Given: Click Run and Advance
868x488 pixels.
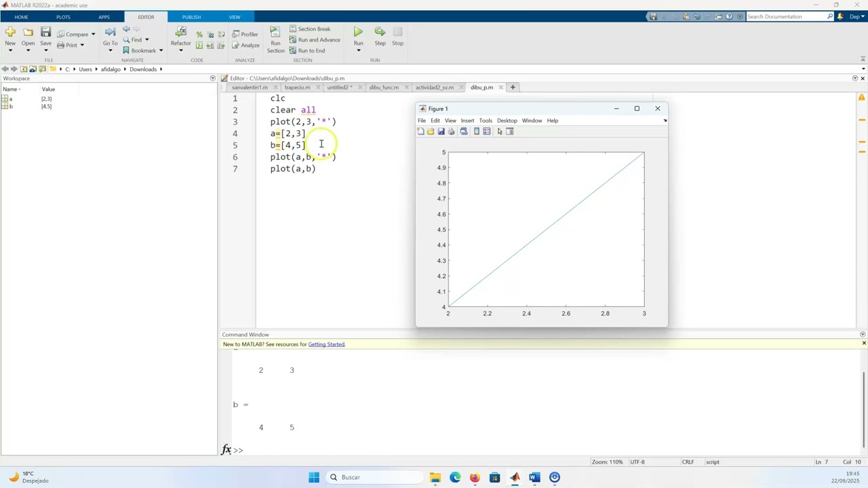Looking at the screenshot, I should [315, 39].
